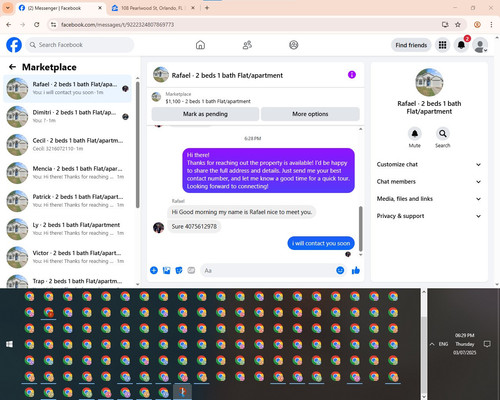Open Ly conversation in the list
The height and width of the screenshot is (400, 500).
coord(68,229)
